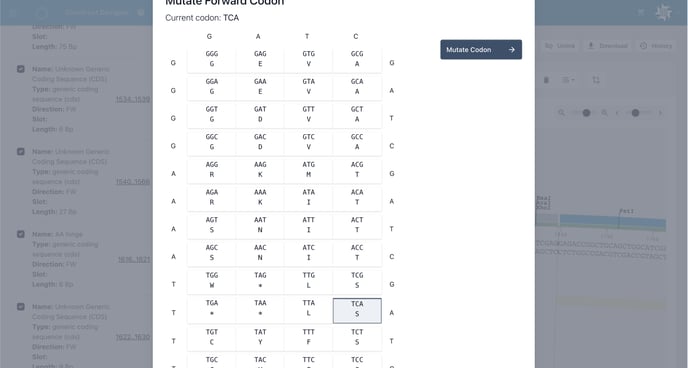Screen dimensions: 688x368
Task: Open the History clock icon
Action: 643,46
